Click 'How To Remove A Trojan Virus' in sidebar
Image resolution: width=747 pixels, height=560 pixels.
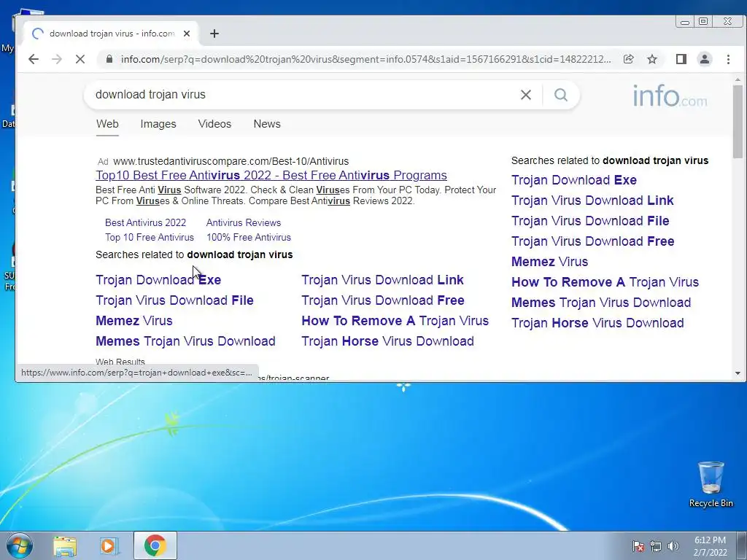(x=605, y=282)
